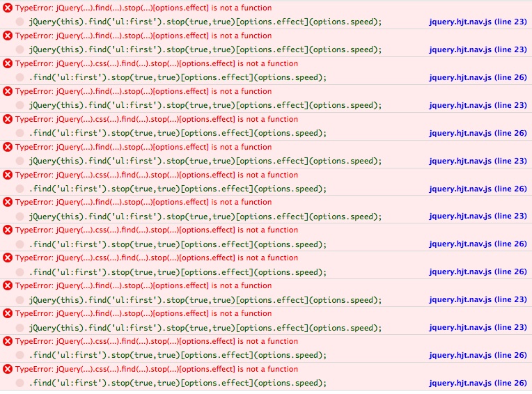Select the topmost 'jQuery(this).find('ul:first')' source line

pos(205,22)
